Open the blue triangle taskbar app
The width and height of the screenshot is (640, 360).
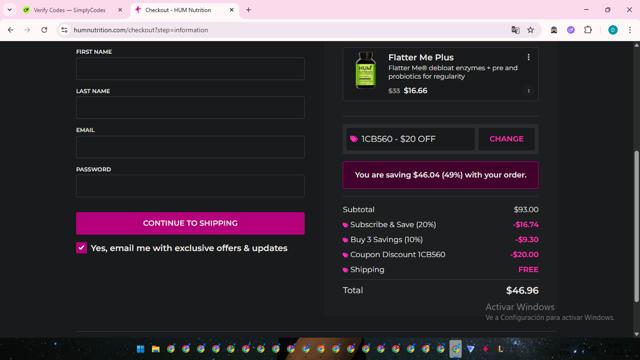[x=471, y=349]
